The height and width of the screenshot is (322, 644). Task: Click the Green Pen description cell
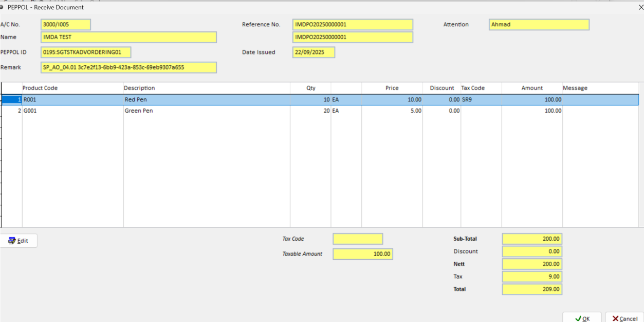(x=207, y=111)
